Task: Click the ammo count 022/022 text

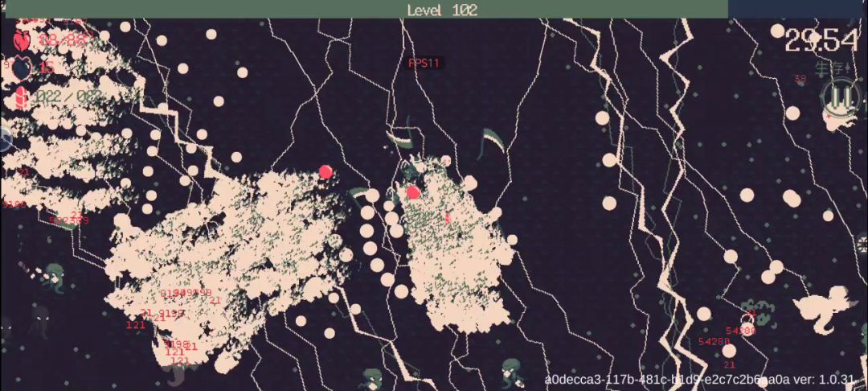Action: 68,97
